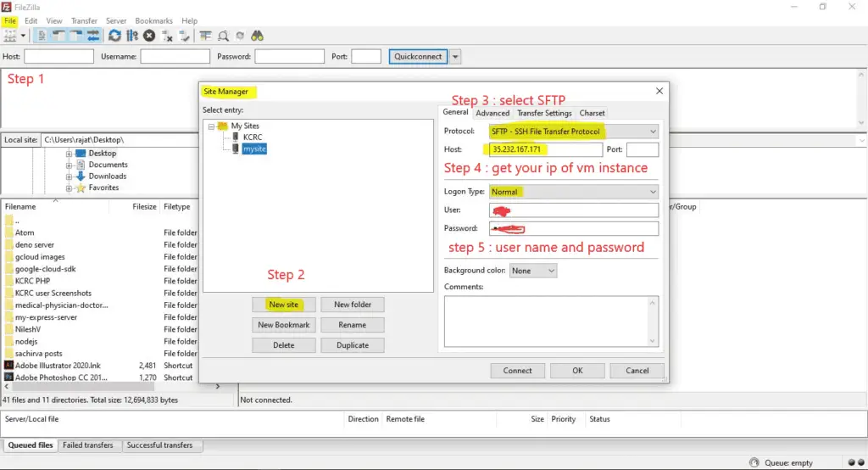Open the Site Manager icon's dropdown arrow
The height and width of the screenshot is (470, 868).
pyautogui.click(x=23, y=36)
